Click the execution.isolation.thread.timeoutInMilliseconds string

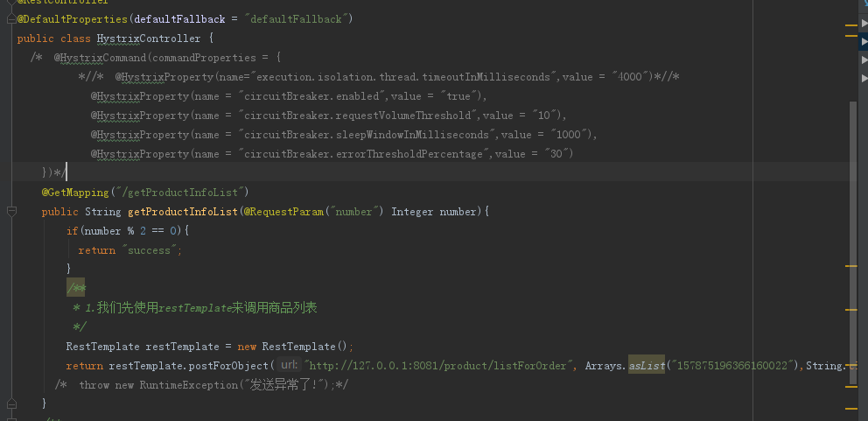point(403,77)
